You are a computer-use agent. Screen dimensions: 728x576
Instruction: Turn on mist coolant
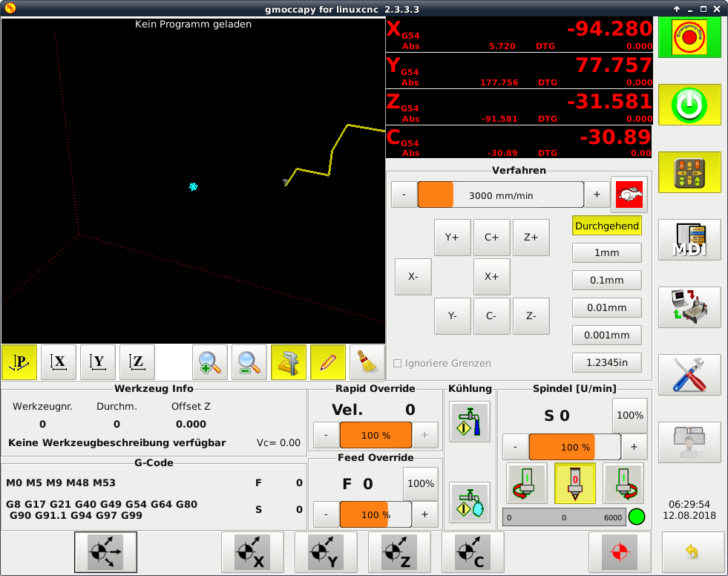click(470, 503)
